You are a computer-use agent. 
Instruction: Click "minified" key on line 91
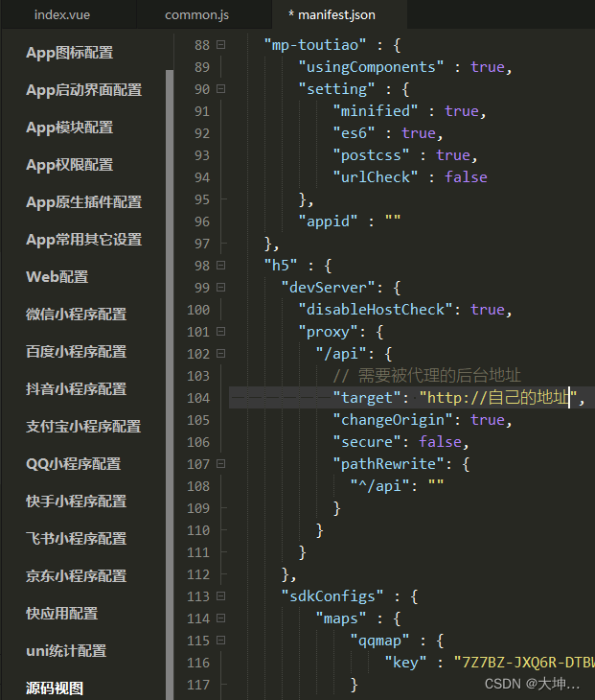point(376,110)
